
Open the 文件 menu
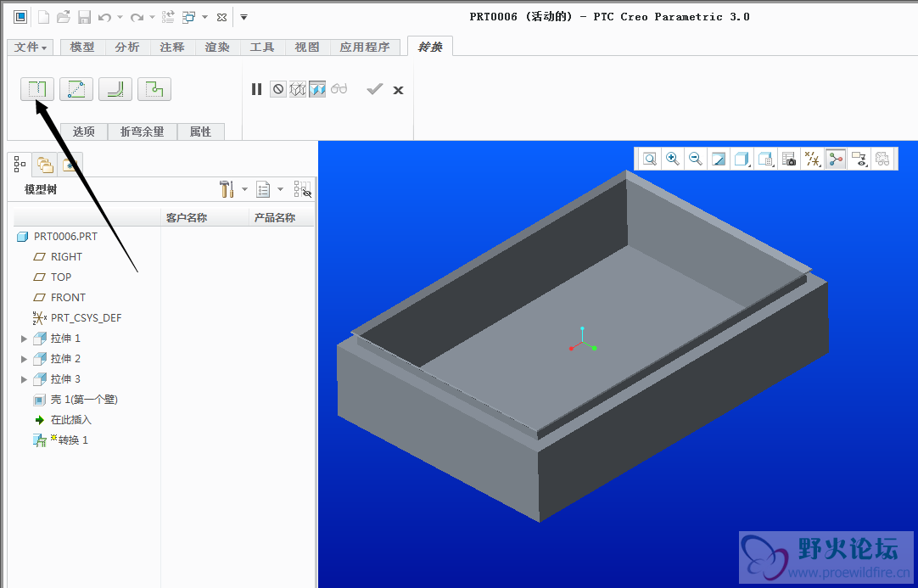31,48
